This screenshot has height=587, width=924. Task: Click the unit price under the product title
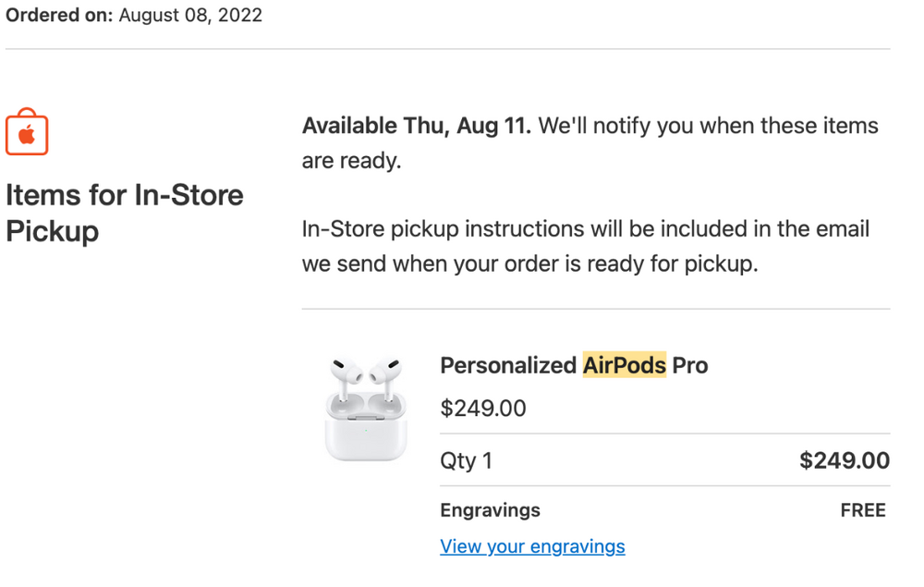pyautogui.click(x=483, y=409)
